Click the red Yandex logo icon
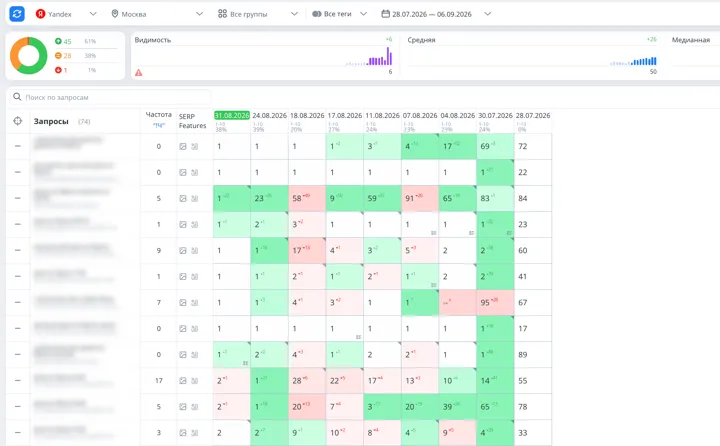720x446 pixels. click(x=40, y=14)
